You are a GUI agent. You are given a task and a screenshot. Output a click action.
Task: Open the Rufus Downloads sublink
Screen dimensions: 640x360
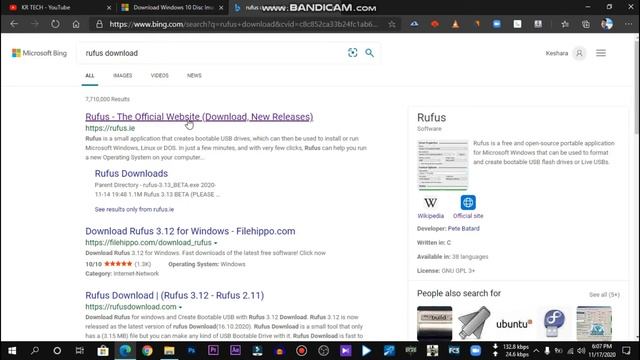pyautogui.click(x=131, y=173)
